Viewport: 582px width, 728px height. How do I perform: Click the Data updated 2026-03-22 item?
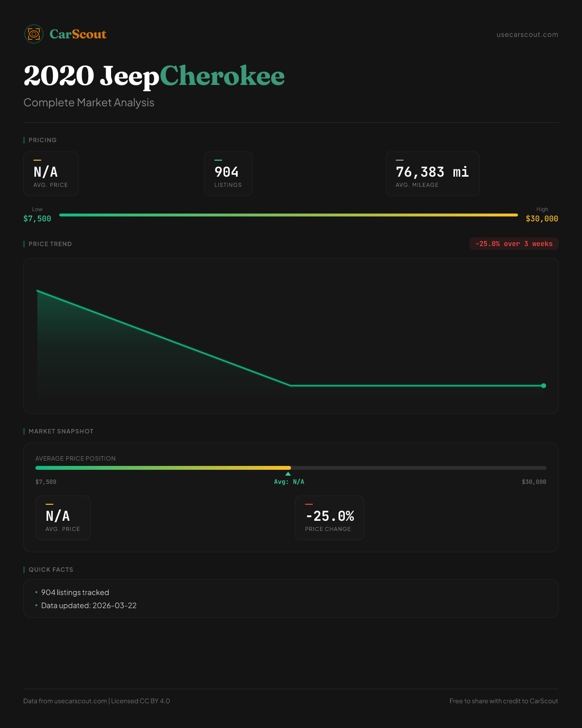(89, 606)
